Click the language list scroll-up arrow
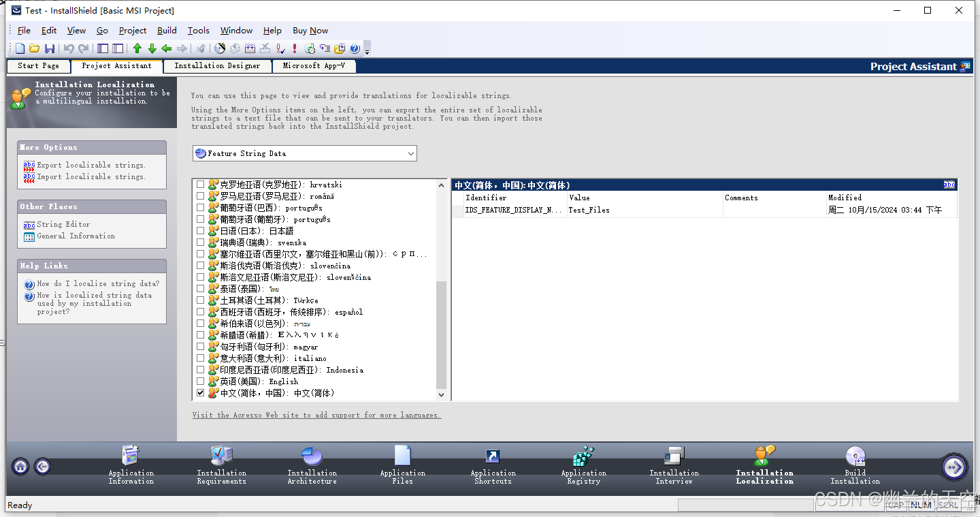Image resolution: width=980 pixels, height=517 pixels. (x=441, y=184)
